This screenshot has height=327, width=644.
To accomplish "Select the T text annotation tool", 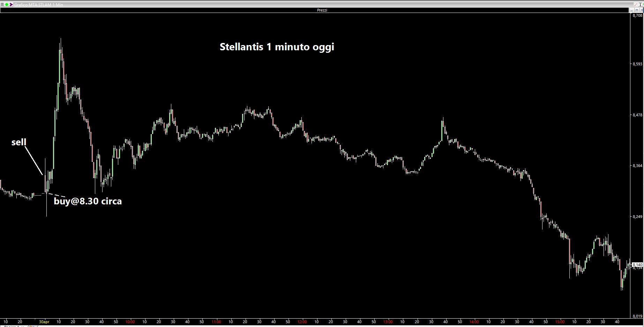I will pyautogui.click(x=640, y=5).
